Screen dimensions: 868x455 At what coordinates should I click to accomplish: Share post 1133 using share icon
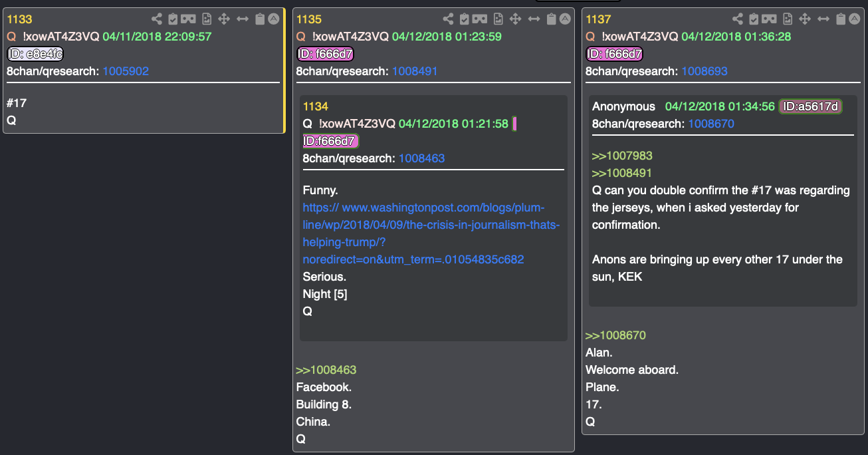[158, 19]
